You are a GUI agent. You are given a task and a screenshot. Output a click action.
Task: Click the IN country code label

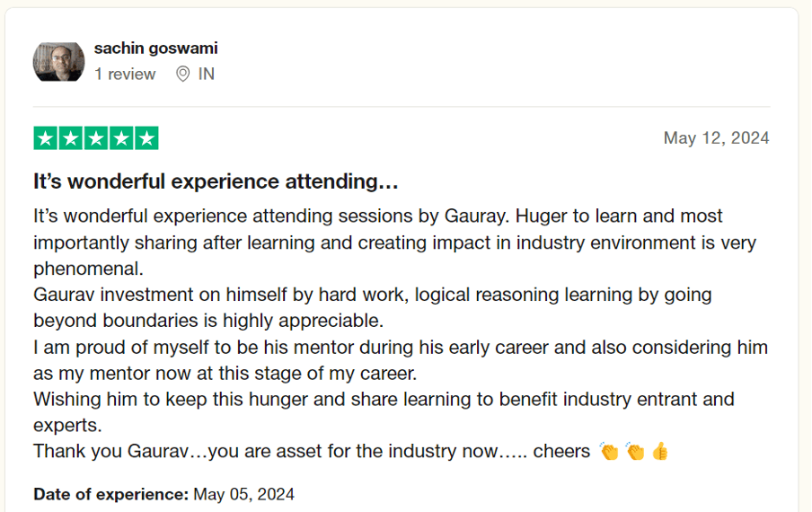click(x=207, y=74)
